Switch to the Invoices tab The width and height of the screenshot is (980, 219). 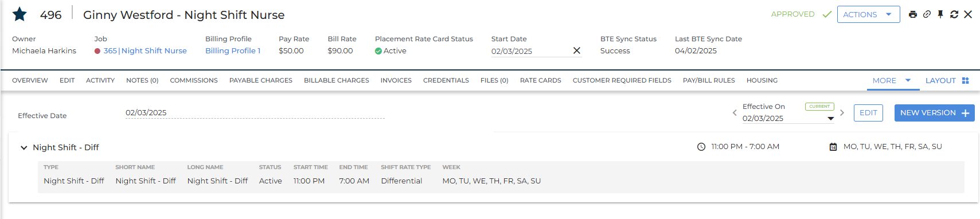coord(396,81)
